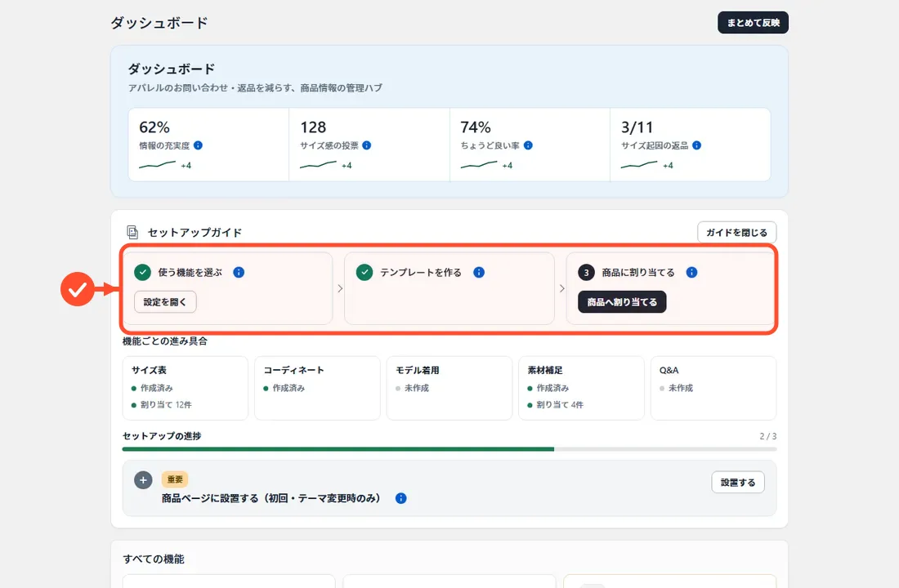Click info icon next to 情報の充実度
This screenshot has height=588, width=899.
(198, 145)
